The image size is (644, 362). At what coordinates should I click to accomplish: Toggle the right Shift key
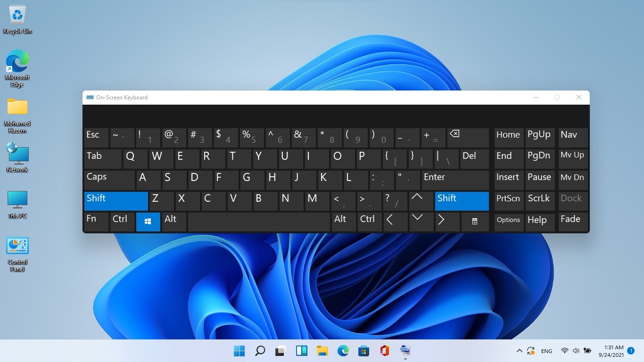(462, 201)
